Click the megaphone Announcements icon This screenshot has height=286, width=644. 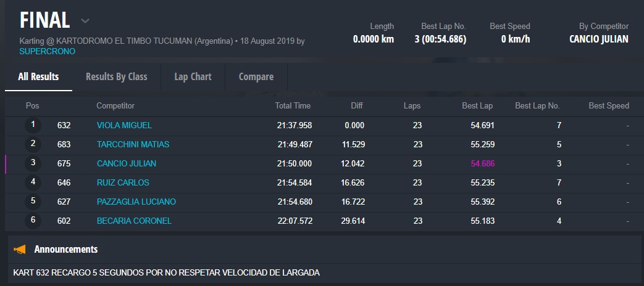coord(20,250)
